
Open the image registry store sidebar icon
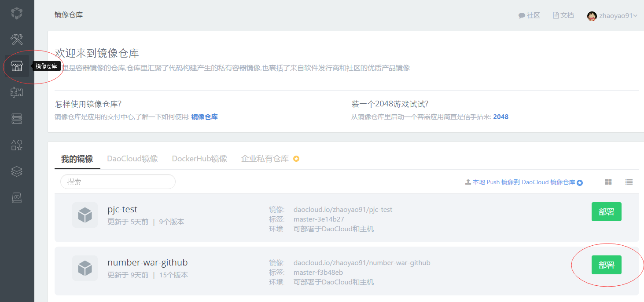point(17,66)
